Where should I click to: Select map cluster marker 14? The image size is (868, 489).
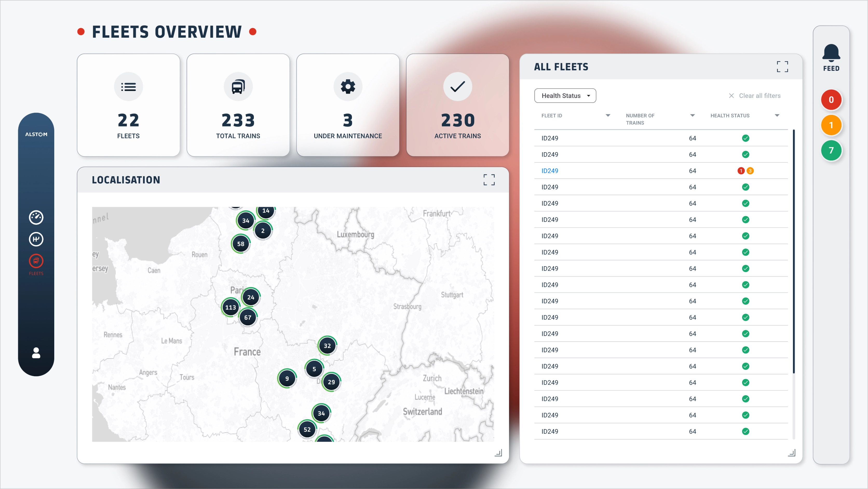[x=266, y=212]
